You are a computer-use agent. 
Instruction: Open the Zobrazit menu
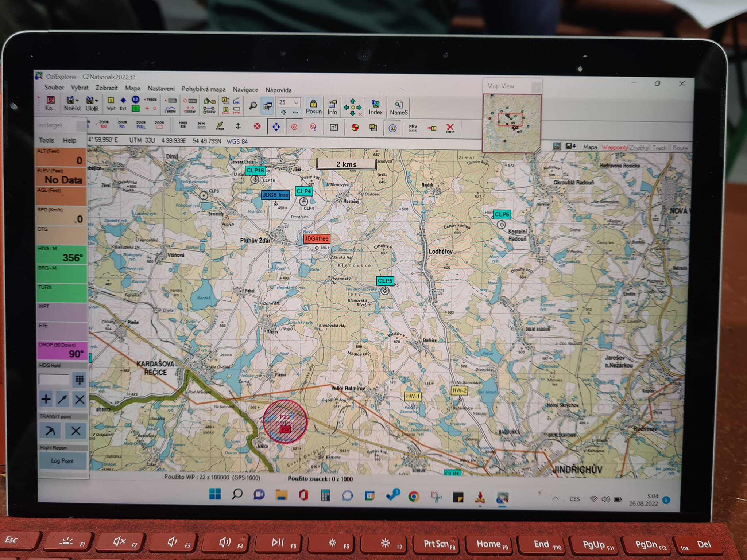(x=107, y=88)
